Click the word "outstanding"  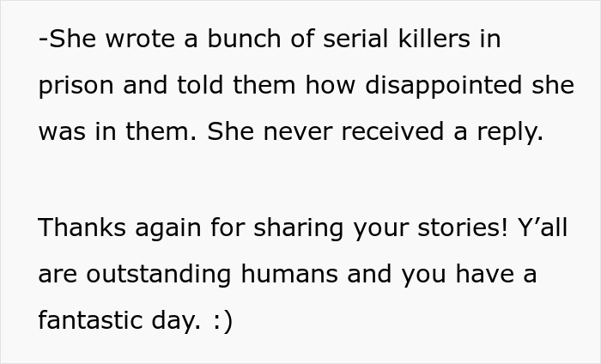[158, 276]
